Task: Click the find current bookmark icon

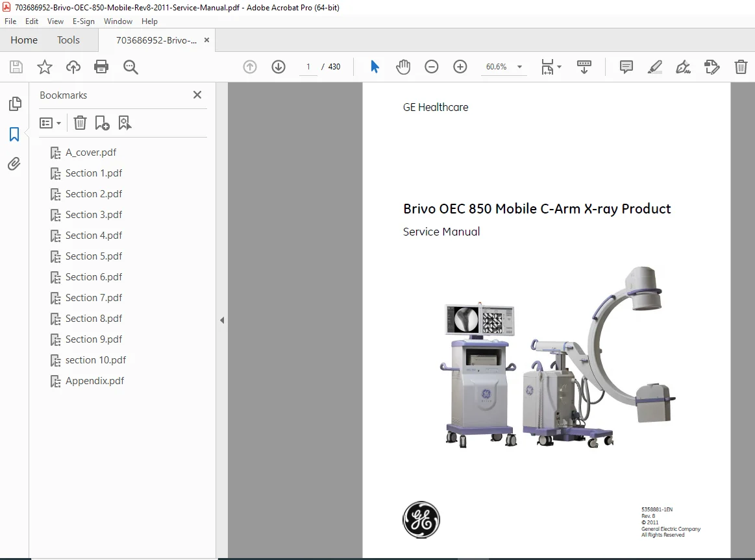Action: pyautogui.click(x=125, y=123)
